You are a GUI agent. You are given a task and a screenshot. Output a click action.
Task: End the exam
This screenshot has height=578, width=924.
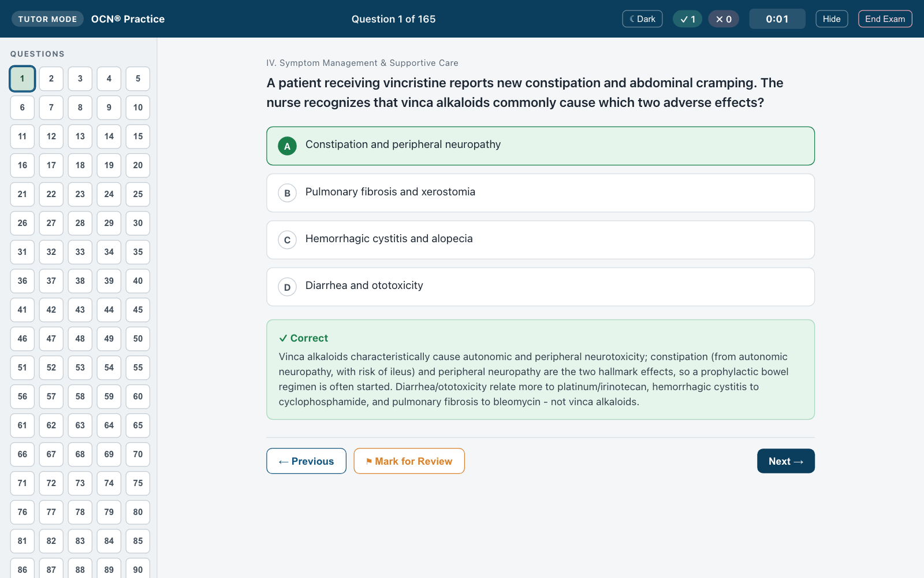tap(885, 19)
